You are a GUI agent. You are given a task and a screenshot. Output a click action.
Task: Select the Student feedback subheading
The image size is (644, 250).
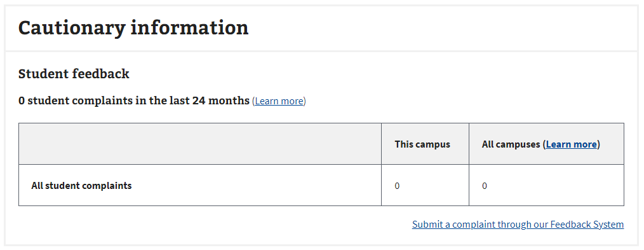(x=74, y=74)
